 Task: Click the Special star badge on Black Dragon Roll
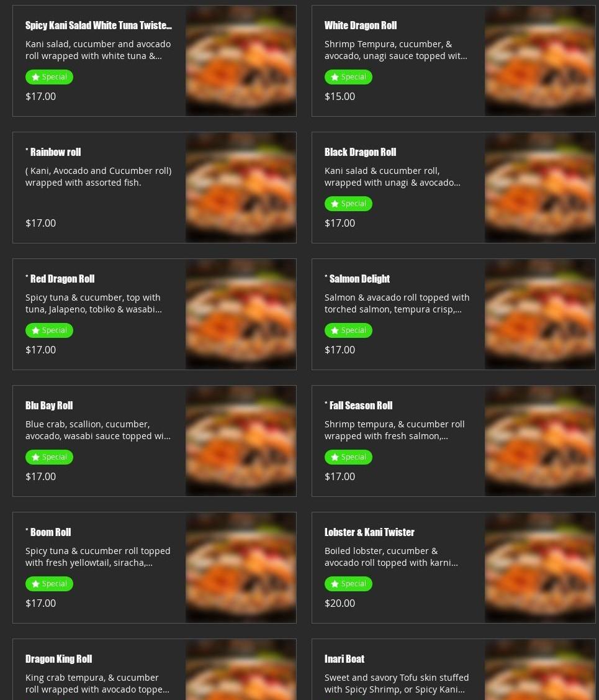348,204
